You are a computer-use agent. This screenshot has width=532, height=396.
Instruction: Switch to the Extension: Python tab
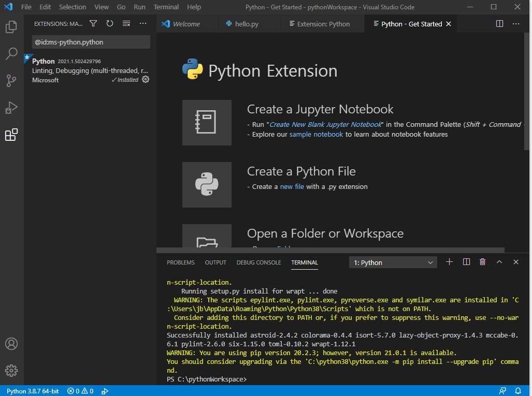(x=322, y=24)
